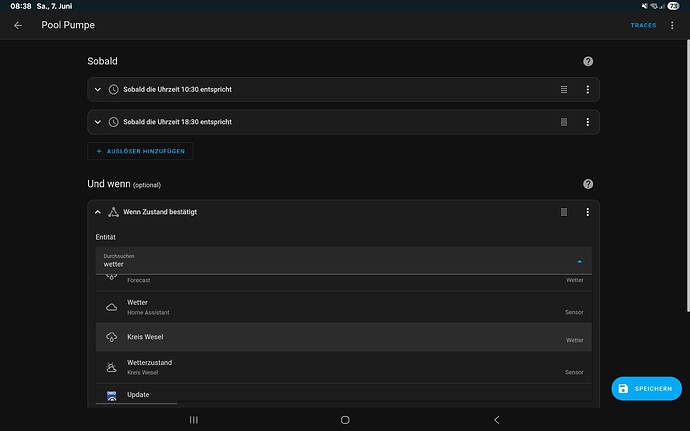The width and height of the screenshot is (690, 431).
Task: Tap the Android back navigation button
Action: tap(497, 420)
